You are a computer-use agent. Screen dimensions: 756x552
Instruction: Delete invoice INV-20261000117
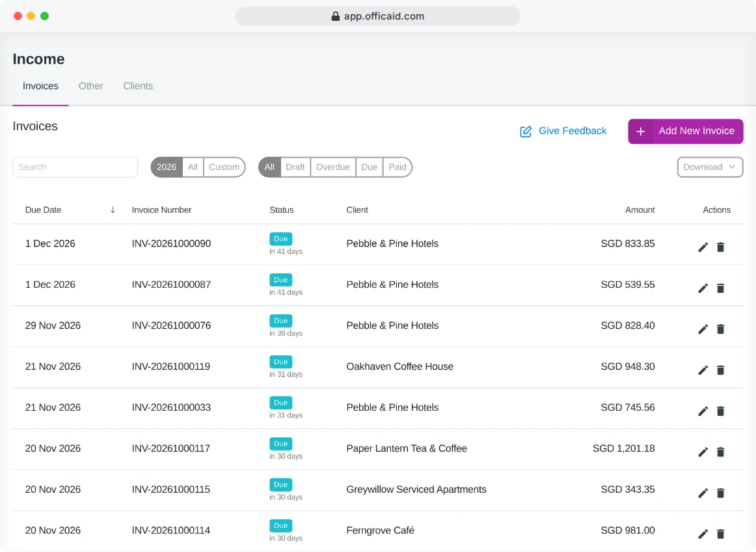(720, 452)
